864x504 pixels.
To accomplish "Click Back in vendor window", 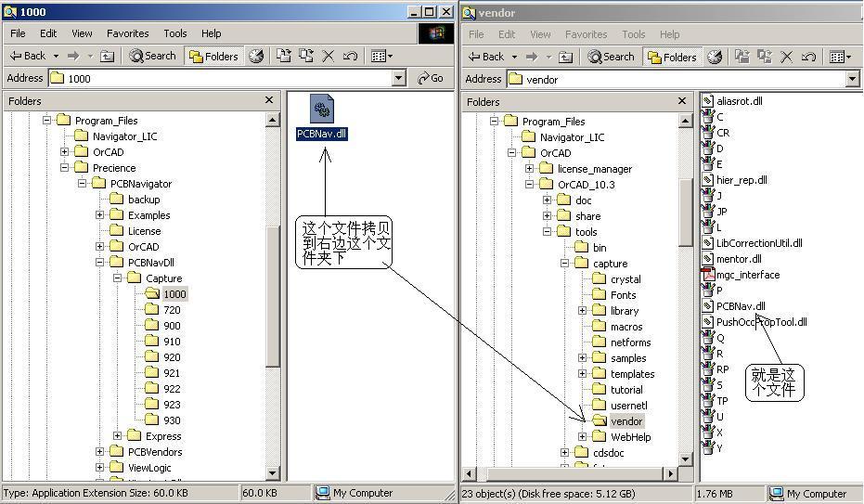I will coord(486,57).
